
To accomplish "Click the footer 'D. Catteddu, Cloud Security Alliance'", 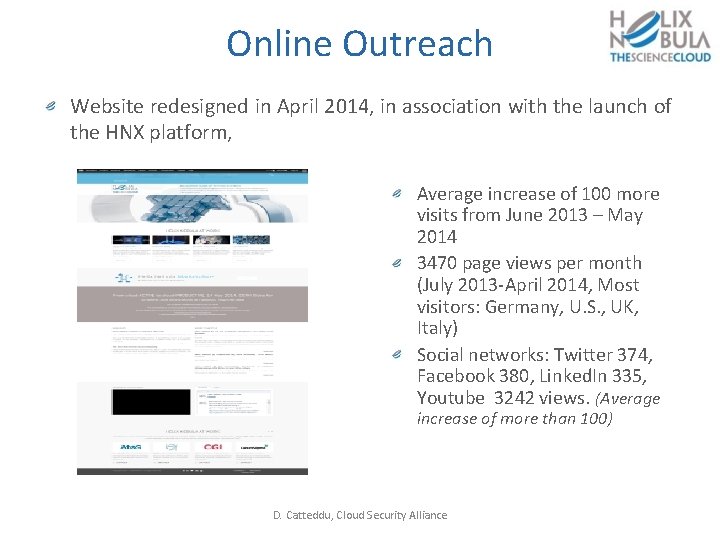I will click(360, 515).
